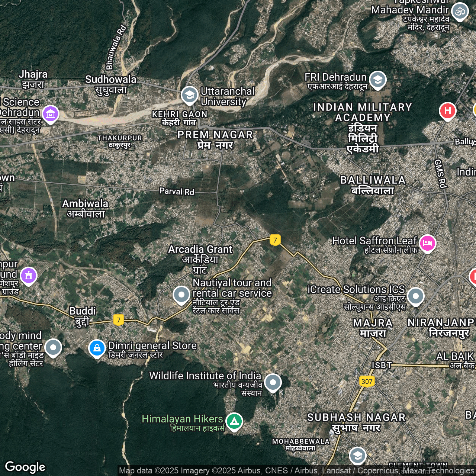Viewport: 476px width, 476px height.
Task: Open the Tapkeshwar Mahadev Mandir temple pin
Action: pyautogui.click(x=460, y=11)
